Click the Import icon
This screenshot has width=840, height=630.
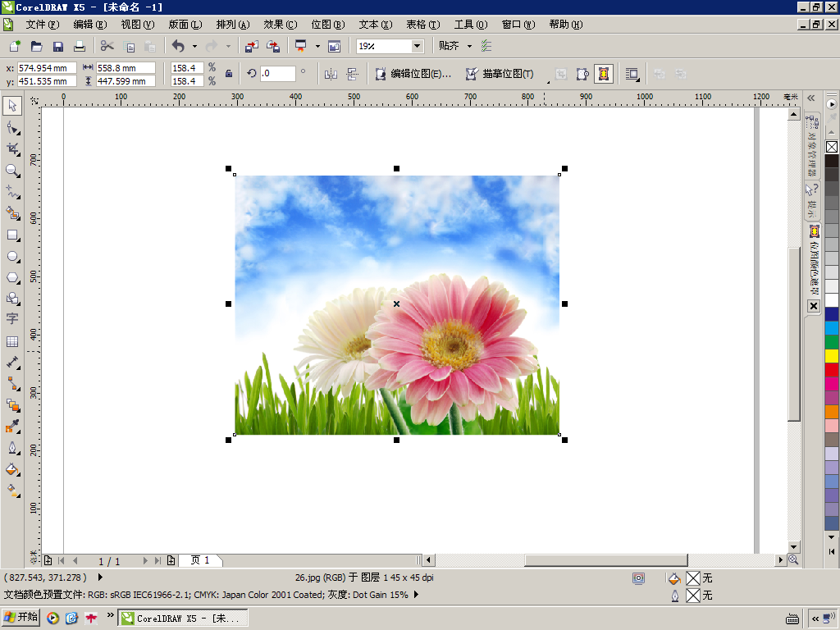coord(251,46)
